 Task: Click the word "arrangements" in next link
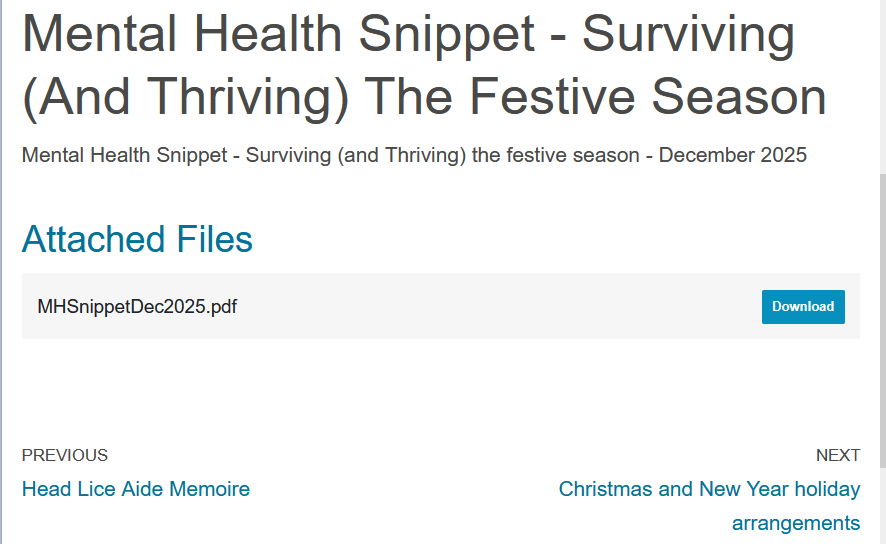tap(795, 523)
